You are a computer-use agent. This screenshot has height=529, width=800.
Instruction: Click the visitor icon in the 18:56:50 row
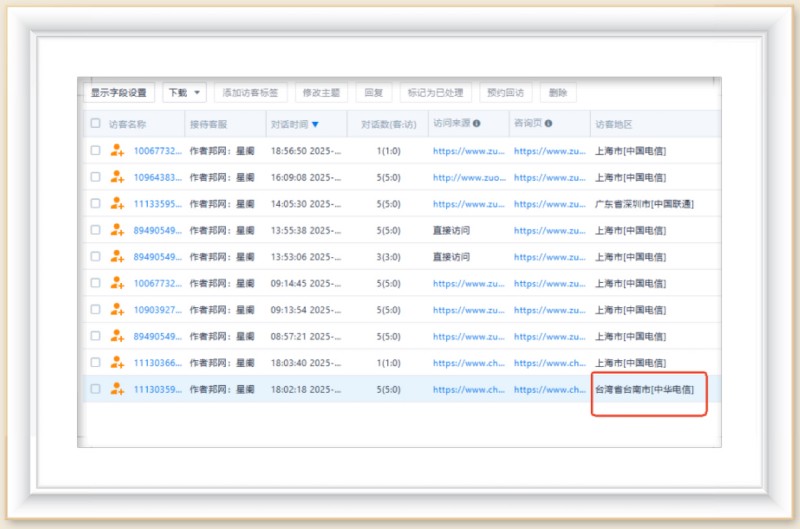tap(117, 151)
